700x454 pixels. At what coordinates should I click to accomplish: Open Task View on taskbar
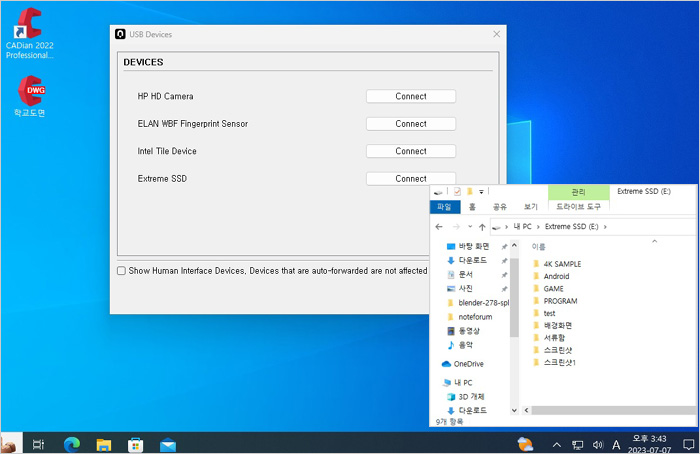38,444
